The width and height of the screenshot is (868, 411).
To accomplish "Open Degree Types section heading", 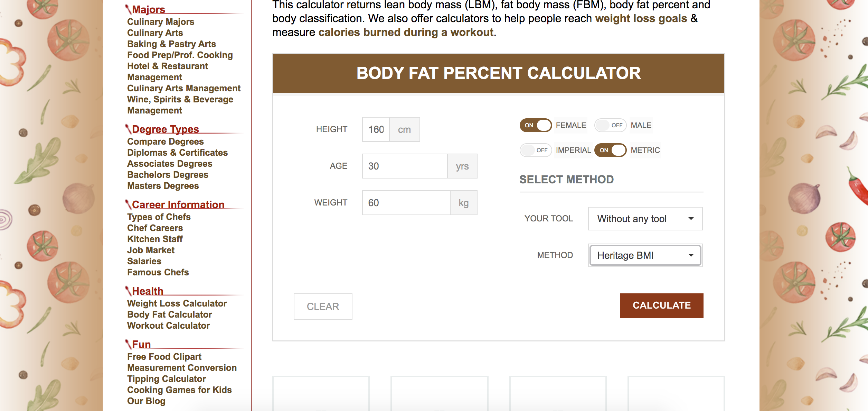I will pos(165,129).
